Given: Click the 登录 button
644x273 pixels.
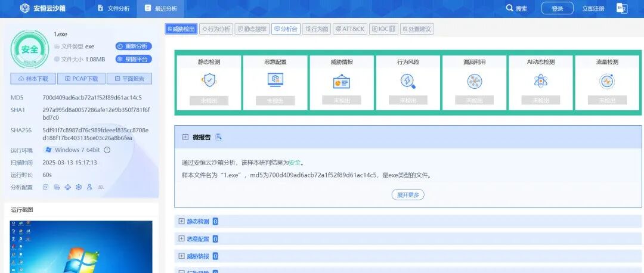Looking at the screenshot, I should (558, 8).
